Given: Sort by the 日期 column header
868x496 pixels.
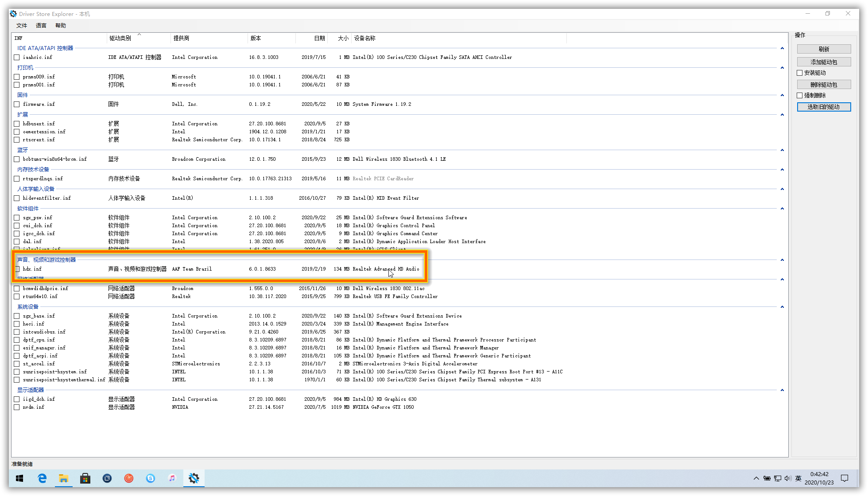Looking at the screenshot, I should coord(312,39).
